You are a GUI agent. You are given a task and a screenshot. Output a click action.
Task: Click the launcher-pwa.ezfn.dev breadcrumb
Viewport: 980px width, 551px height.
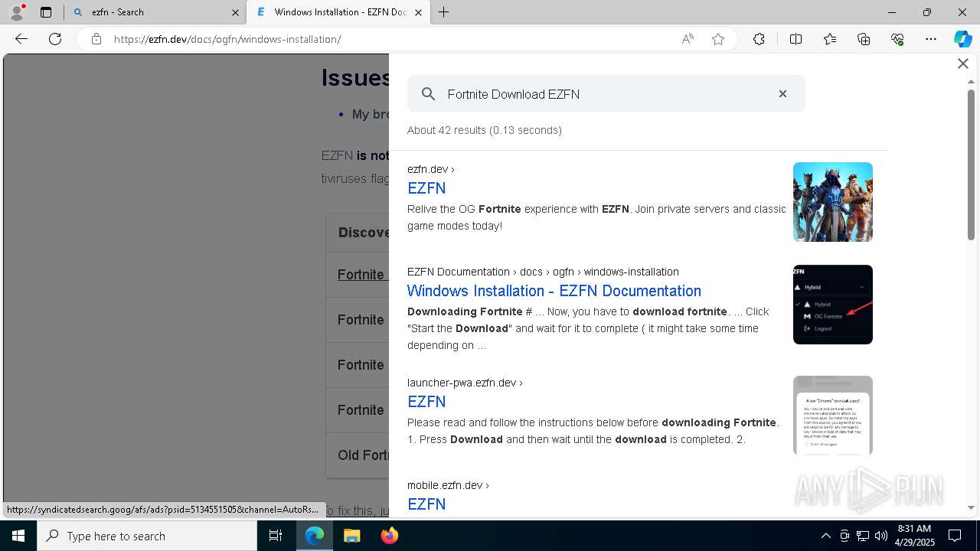point(465,383)
